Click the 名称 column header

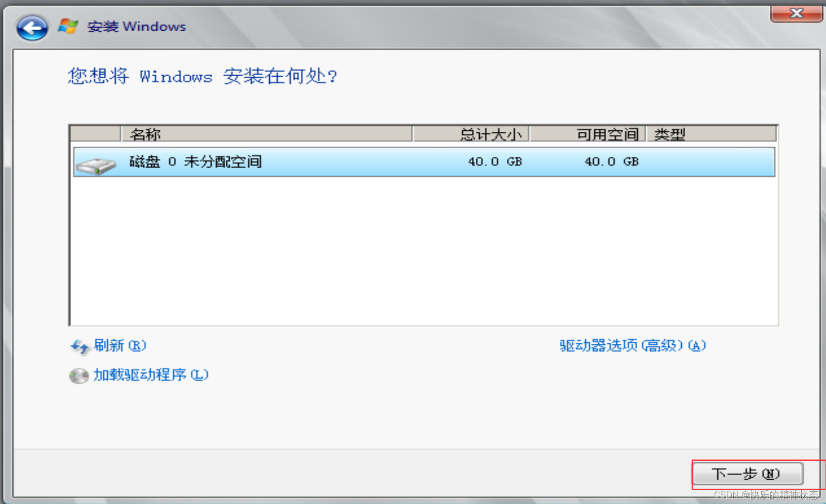267,134
